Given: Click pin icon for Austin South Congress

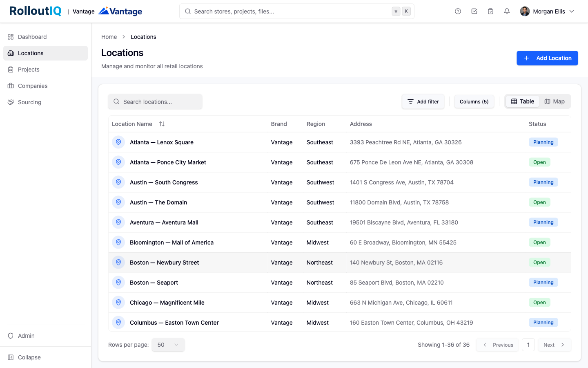Looking at the screenshot, I should (118, 182).
